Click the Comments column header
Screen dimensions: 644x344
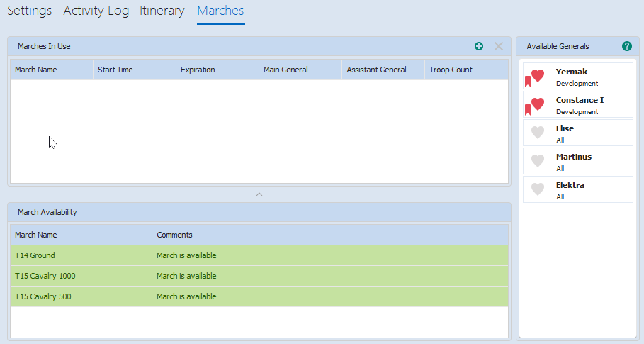(x=174, y=235)
